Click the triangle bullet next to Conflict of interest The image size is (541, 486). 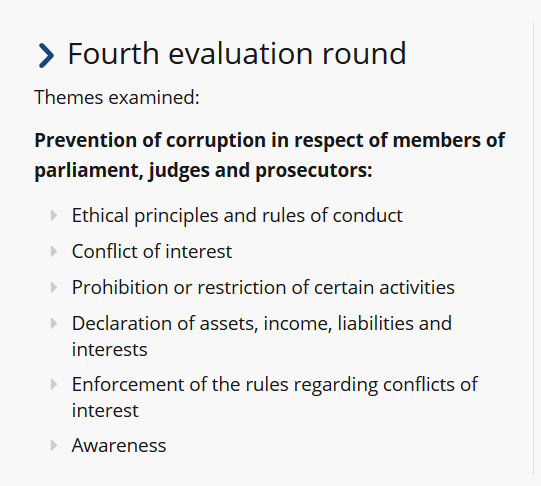[x=54, y=251]
